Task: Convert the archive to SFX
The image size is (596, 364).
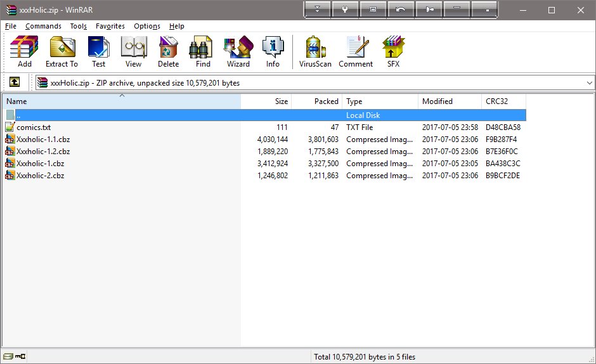Action: click(x=393, y=52)
